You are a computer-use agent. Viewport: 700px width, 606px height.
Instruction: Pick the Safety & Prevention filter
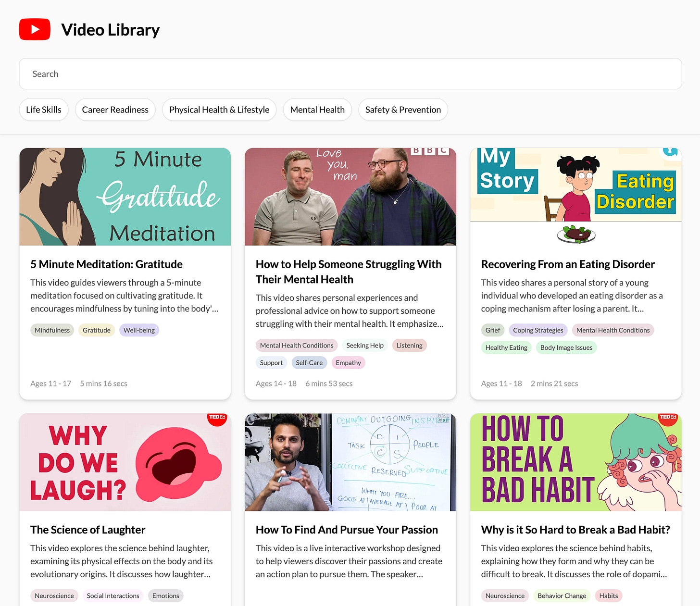[x=403, y=110]
